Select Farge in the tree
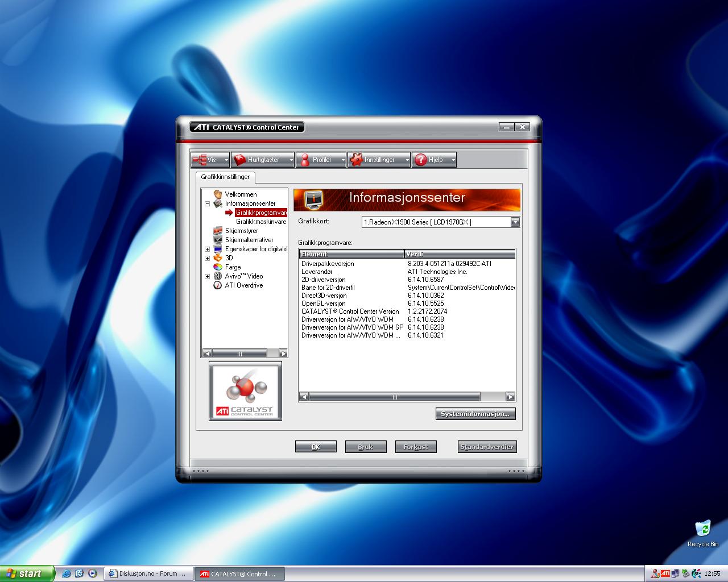 (233, 267)
